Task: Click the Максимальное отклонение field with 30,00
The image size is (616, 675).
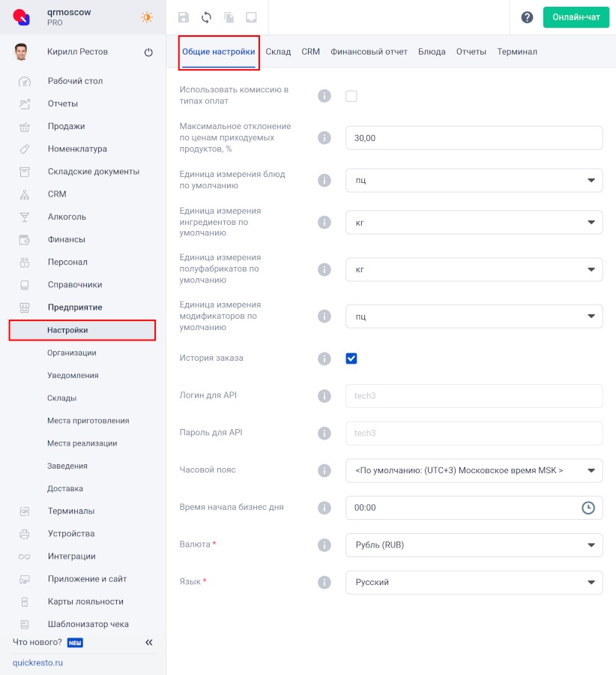Action: coord(474,138)
